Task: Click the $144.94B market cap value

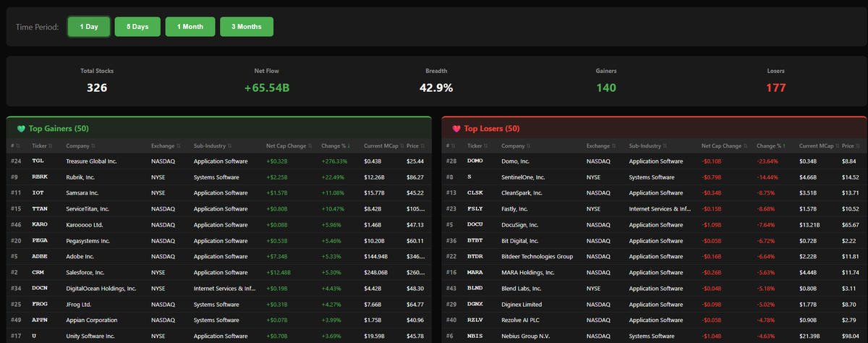Action: pos(377,256)
